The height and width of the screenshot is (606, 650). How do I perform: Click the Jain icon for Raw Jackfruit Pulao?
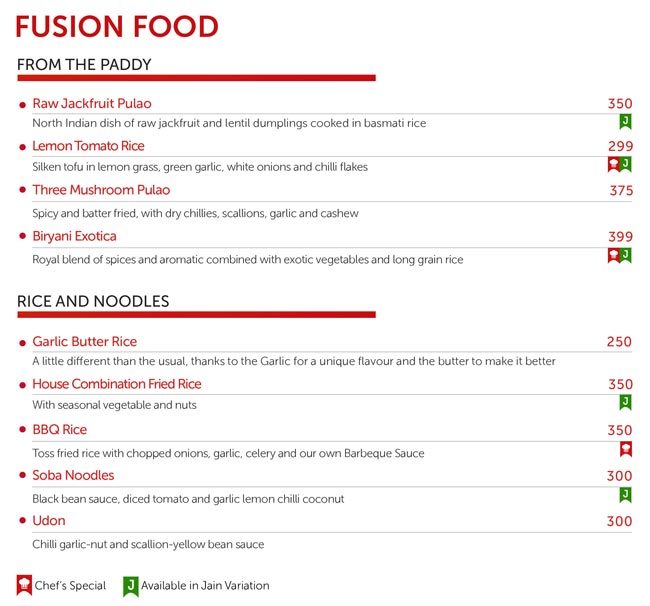pyautogui.click(x=624, y=122)
